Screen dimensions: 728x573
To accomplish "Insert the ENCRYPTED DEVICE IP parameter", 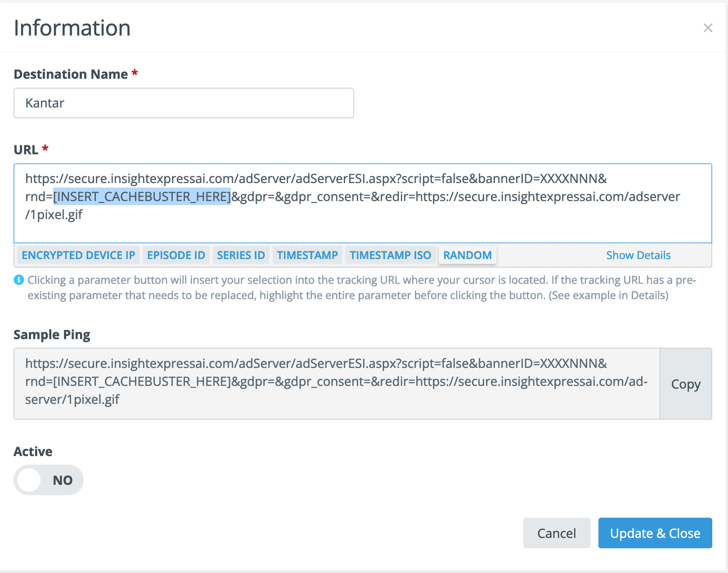I will click(x=78, y=255).
